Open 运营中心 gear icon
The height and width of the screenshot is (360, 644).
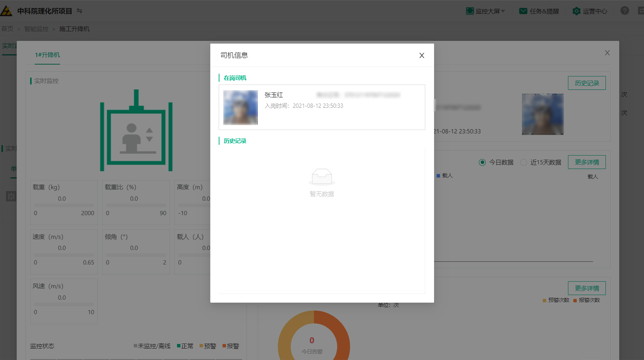click(x=576, y=11)
